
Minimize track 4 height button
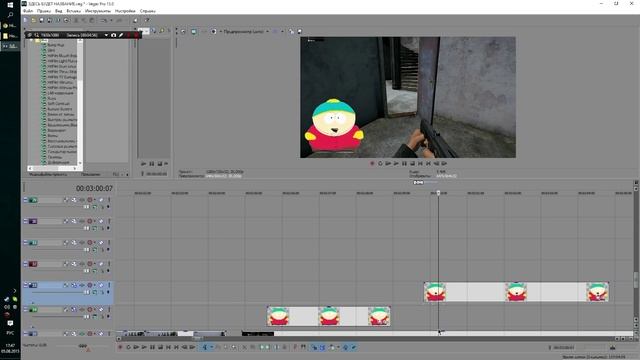(x=26, y=264)
